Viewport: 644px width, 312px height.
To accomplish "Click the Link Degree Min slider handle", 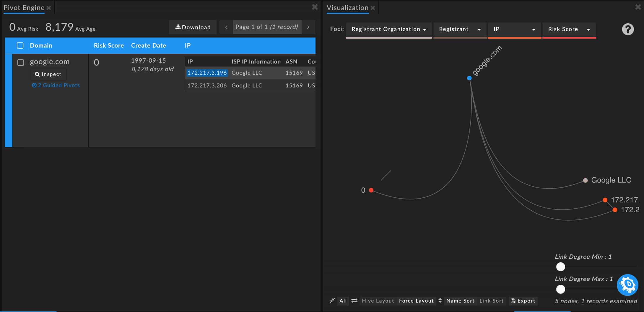I will [560, 267].
